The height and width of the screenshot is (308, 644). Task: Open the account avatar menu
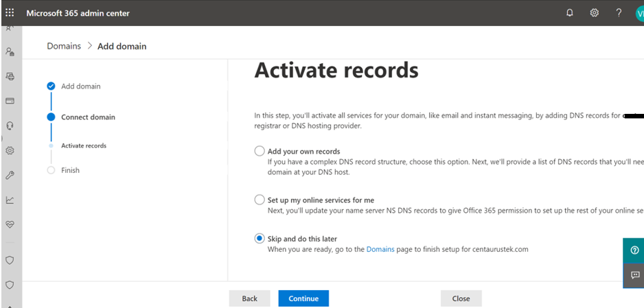(639, 13)
